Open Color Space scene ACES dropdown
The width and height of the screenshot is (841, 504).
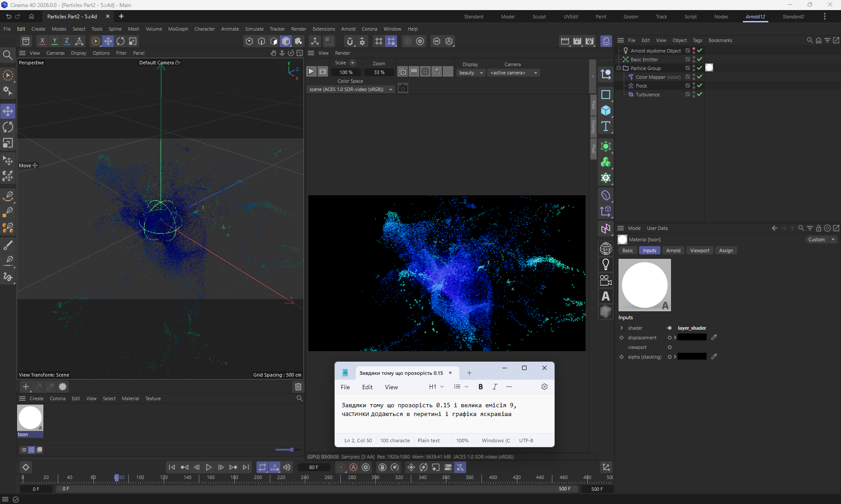(350, 89)
